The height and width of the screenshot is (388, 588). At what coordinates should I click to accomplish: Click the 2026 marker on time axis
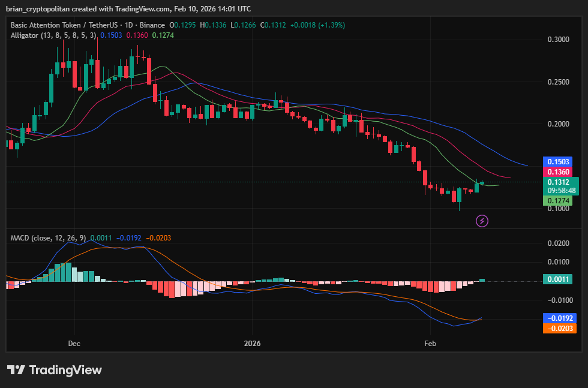(252, 344)
